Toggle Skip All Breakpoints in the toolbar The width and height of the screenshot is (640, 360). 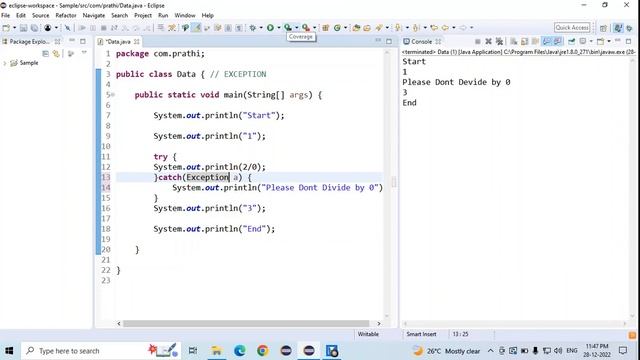tap(67, 28)
